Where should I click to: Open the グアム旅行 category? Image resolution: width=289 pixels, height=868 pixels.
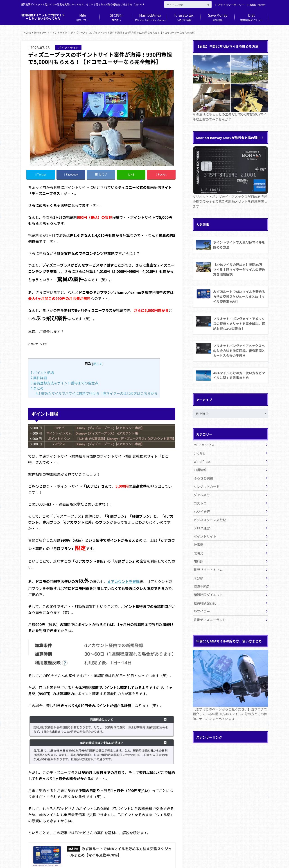[230, 495]
